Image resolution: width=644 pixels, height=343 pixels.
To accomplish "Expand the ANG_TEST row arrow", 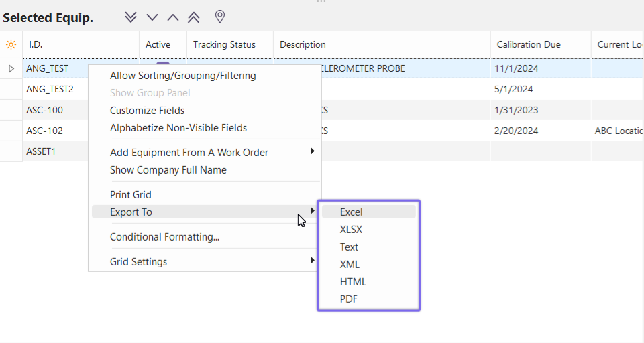I will (x=11, y=68).
